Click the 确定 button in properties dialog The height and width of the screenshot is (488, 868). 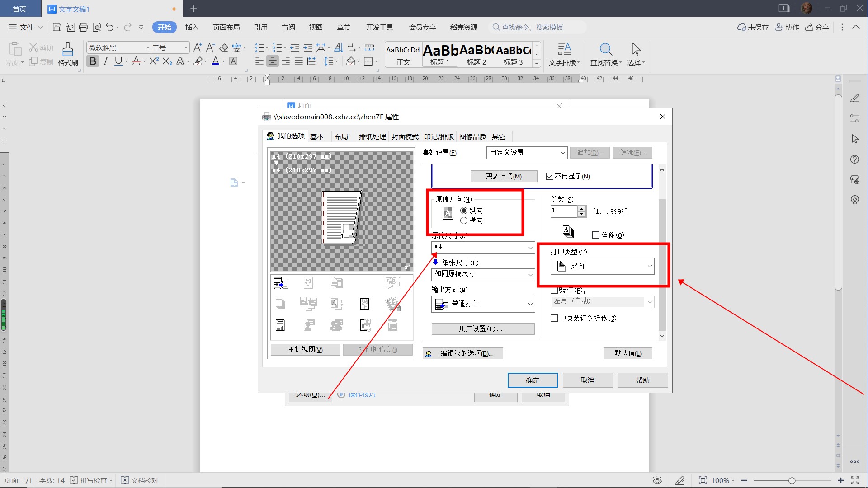tap(532, 380)
